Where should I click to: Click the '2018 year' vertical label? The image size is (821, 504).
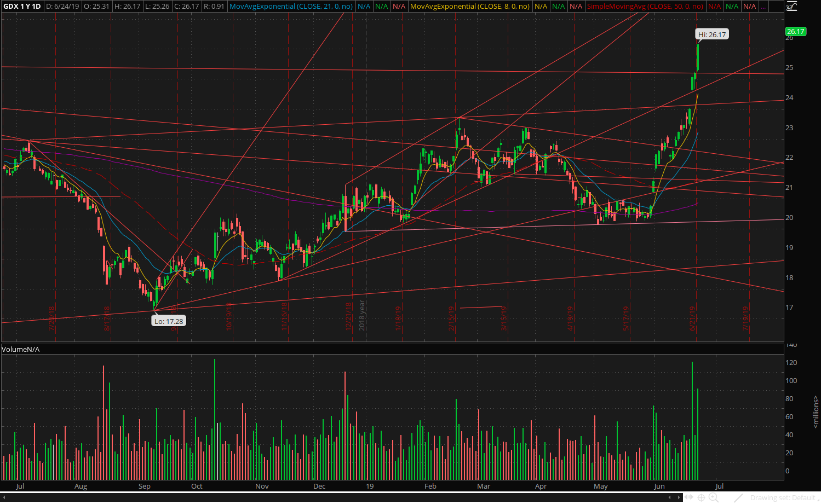[361, 315]
